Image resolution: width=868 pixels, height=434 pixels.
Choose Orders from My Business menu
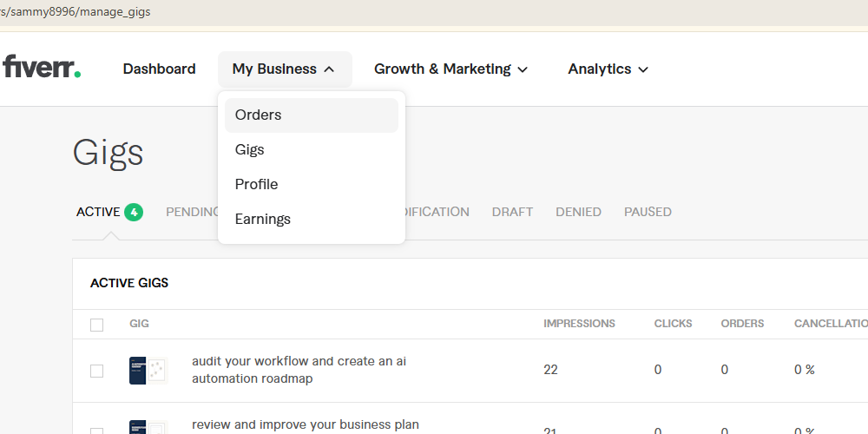click(x=312, y=115)
